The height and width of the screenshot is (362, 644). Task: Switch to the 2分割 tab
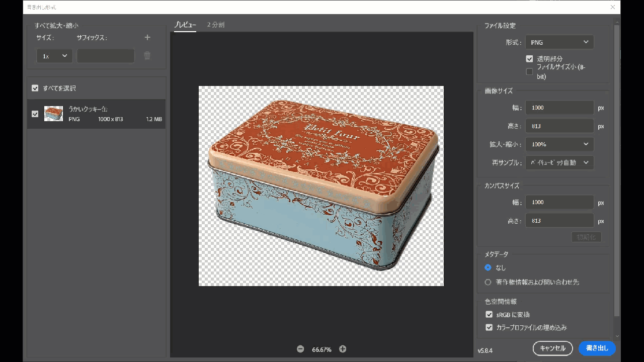point(216,25)
